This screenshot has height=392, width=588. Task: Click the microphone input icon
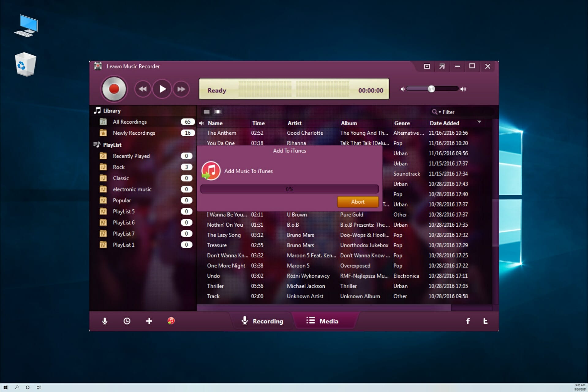coord(104,321)
